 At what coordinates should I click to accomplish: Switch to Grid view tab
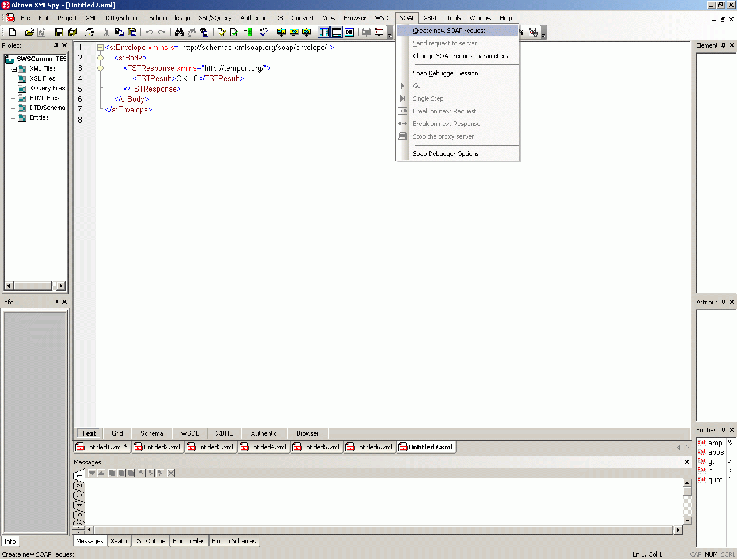coord(117,433)
